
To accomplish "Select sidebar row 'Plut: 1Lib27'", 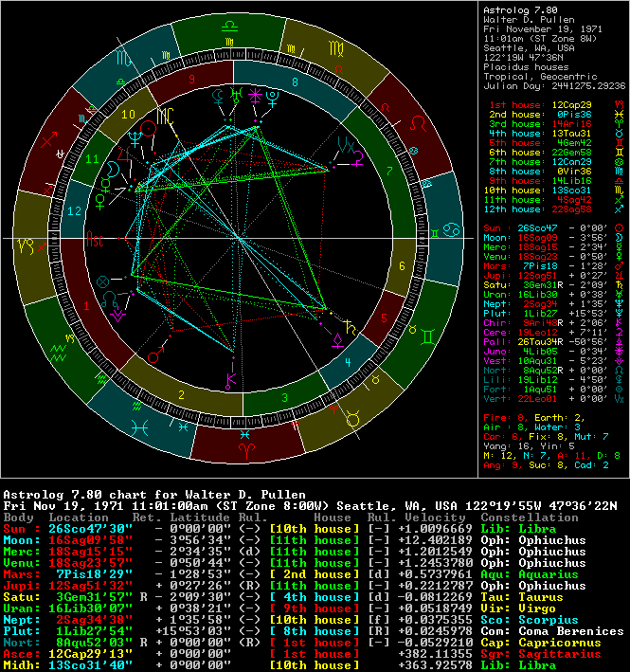I will point(553,314).
